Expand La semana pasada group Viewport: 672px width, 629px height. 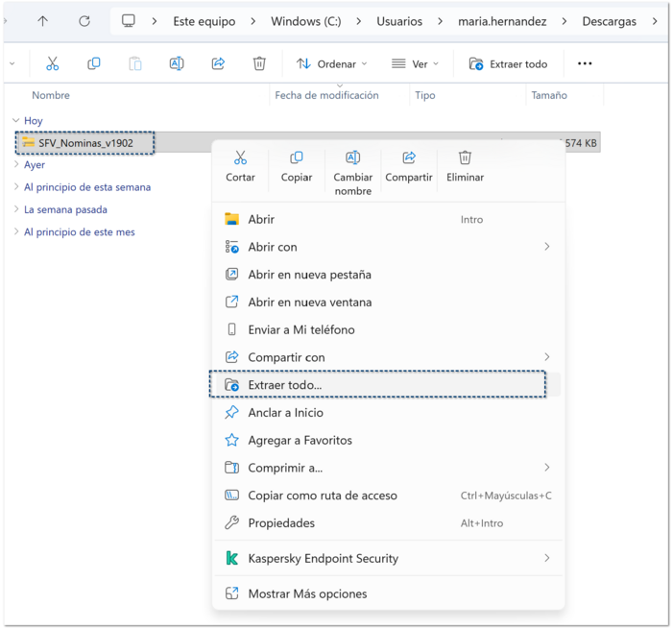coord(65,209)
